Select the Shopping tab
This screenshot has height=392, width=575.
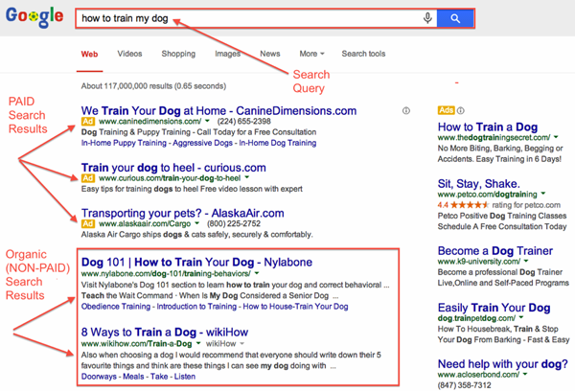coord(178,55)
